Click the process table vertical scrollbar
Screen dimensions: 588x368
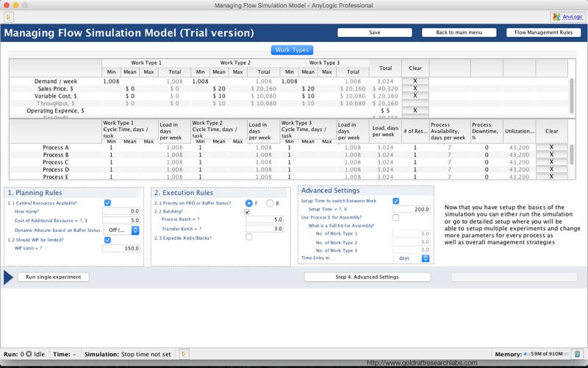coord(572,154)
